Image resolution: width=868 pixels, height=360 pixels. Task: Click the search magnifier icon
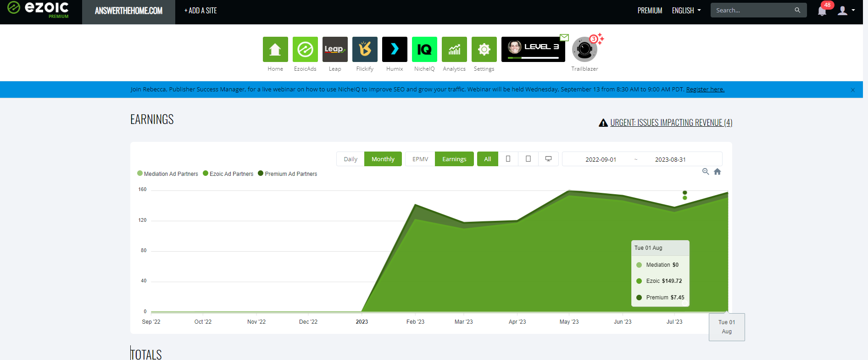[x=797, y=10]
